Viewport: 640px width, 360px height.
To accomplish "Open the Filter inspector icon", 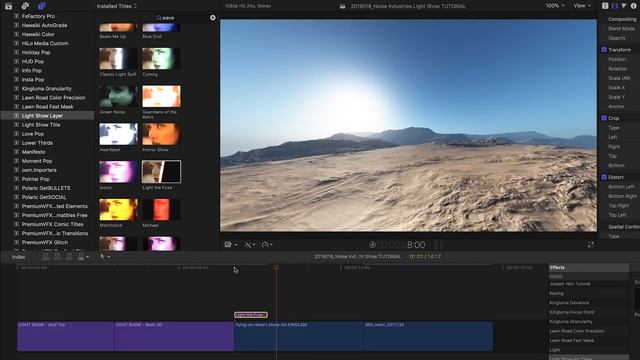I will (624, 6).
